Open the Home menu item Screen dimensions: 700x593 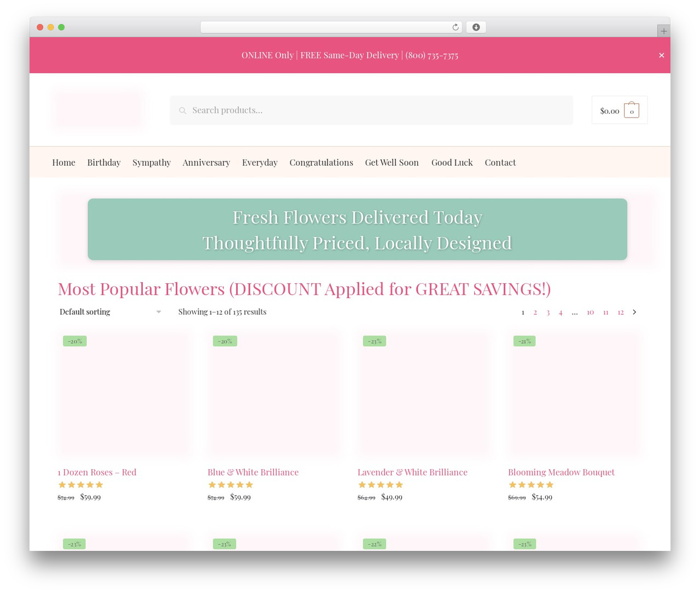point(63,162)
